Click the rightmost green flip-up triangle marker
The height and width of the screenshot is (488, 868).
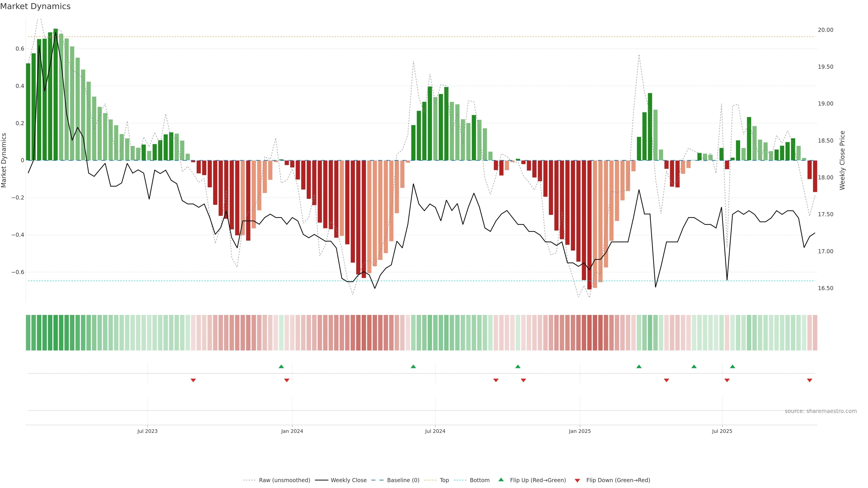point(733,366)
